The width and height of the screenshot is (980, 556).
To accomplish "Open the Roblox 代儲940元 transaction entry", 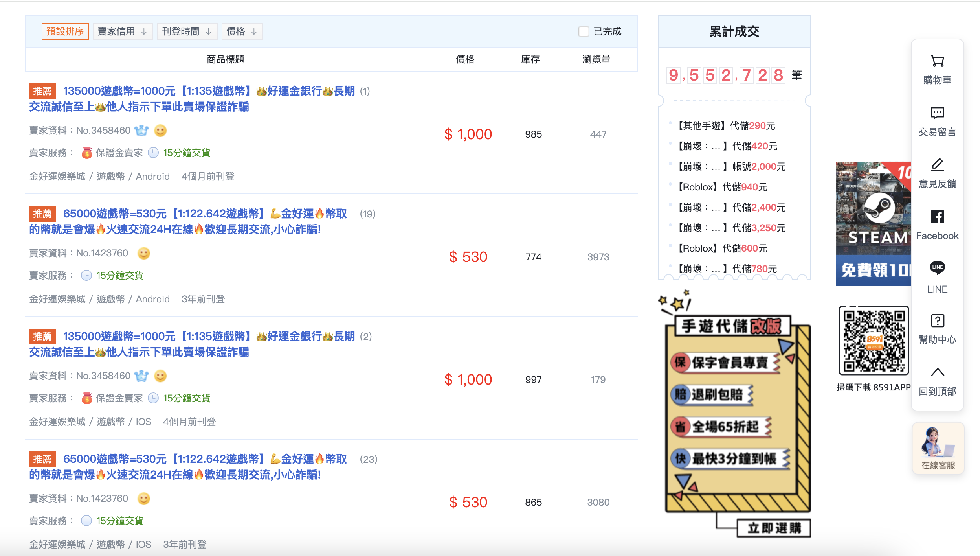I will coord(722,187).
